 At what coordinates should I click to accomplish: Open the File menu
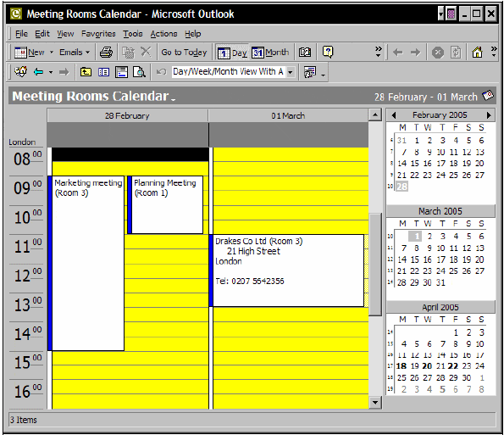point(21,33)
